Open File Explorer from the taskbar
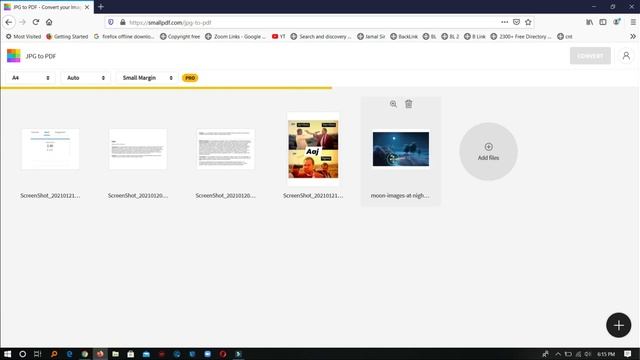 pos(116,354)
